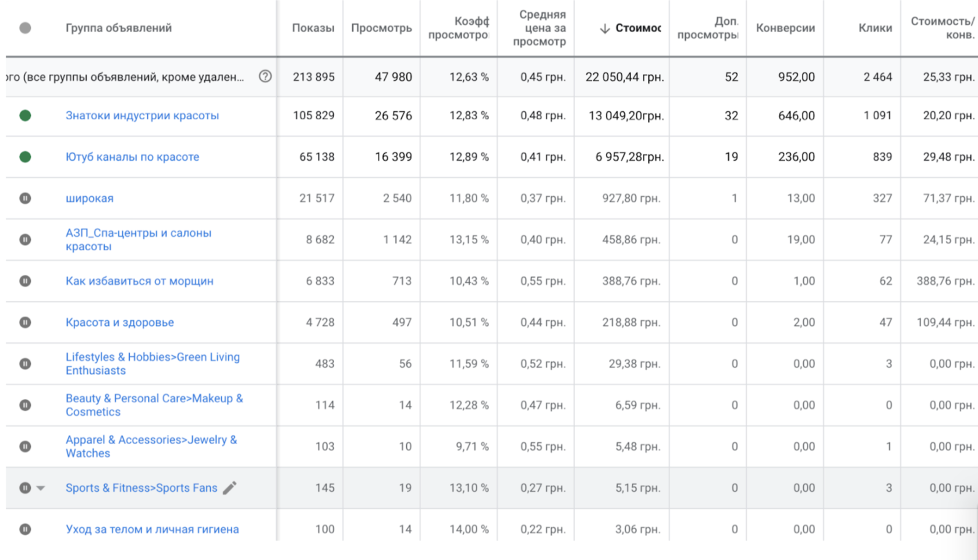Click paused icon for Уход за телом row

pyautogui.click(x=25, y=529)
